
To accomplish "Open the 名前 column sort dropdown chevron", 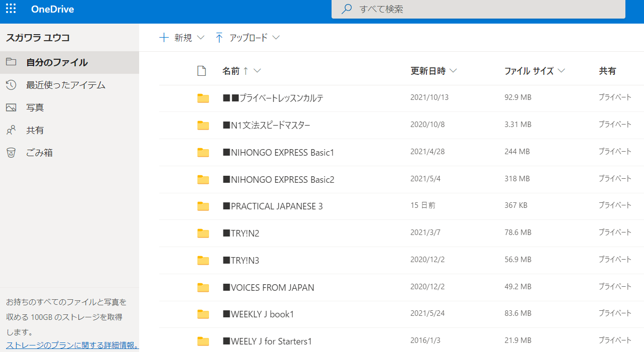I will tap(257, 71).
